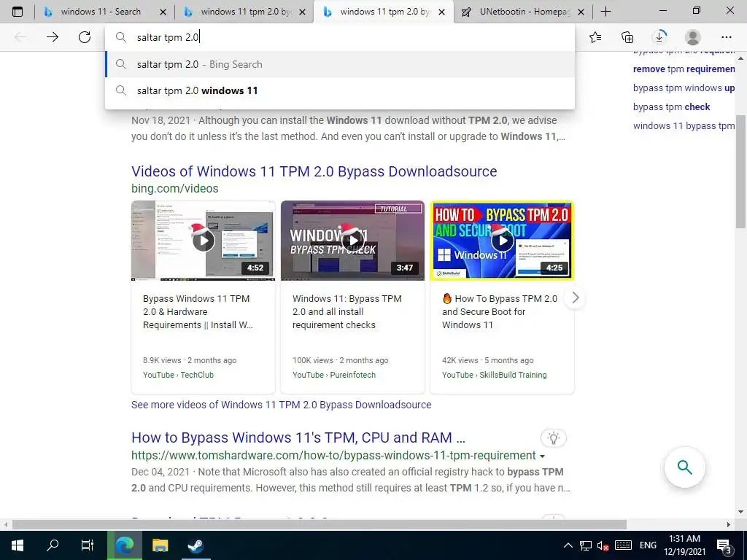This screenshot has height=560, width=747.
Task: Open taskbar search magnifier
Action: pyautogui.click(x=53, y=545)
